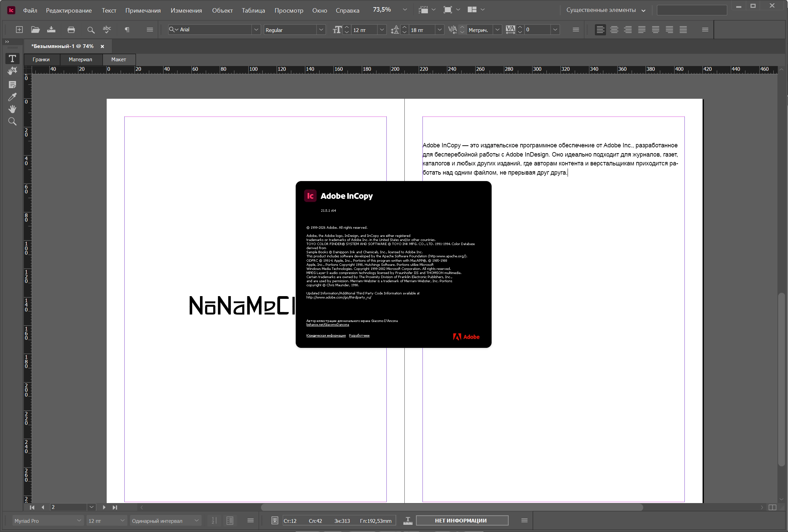The width and height of the screenshot is (788, 532).
Task: Click the Разработчики link
Action: (x=359, y=336)
